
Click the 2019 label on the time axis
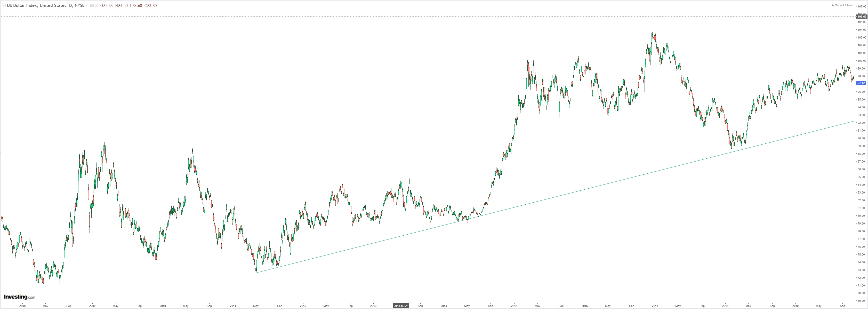pyautogui.click(x=795, y=306)
